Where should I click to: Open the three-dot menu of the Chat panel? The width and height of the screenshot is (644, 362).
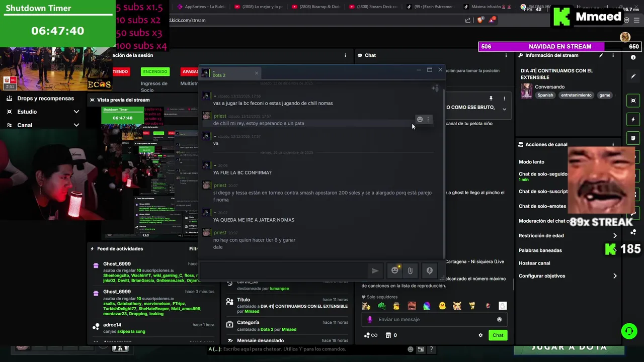(x=506, y=55)
